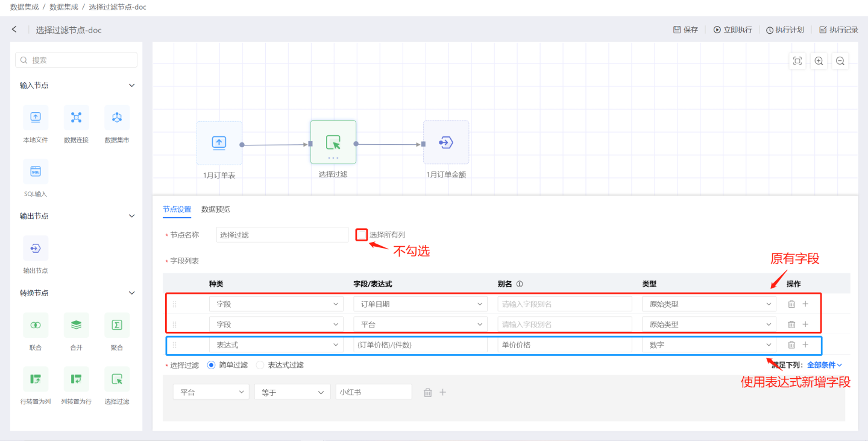Click the 聚合 transform node icon
This screenshot has width=868, height=441.
tap(117, 325)
